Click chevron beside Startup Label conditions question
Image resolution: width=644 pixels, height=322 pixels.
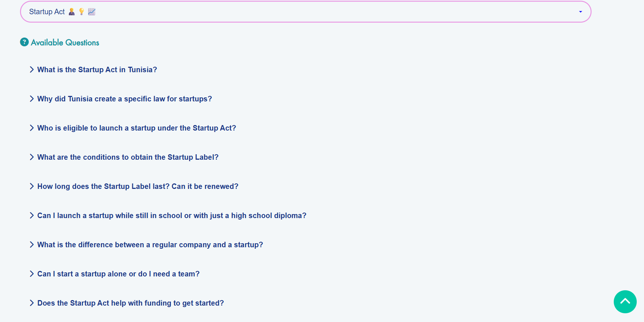pyautogui.click(x=32, y=157)
